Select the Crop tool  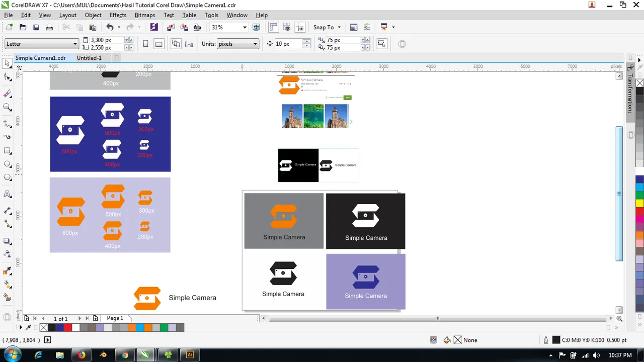click(7, 94)
